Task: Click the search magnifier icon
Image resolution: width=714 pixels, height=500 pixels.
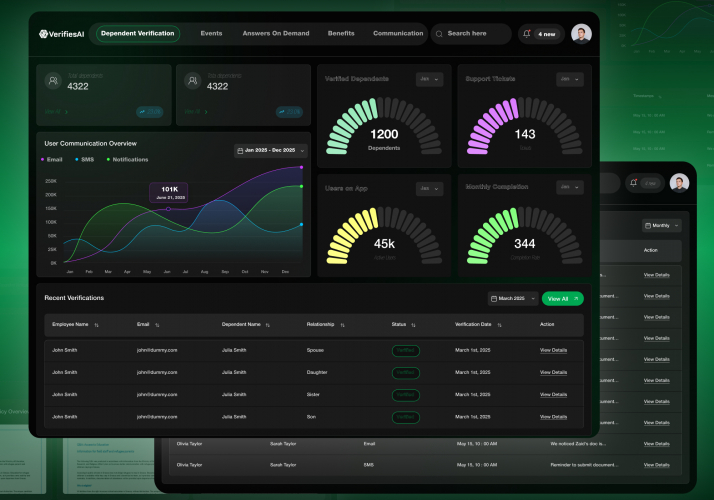Action: (439, 34)
